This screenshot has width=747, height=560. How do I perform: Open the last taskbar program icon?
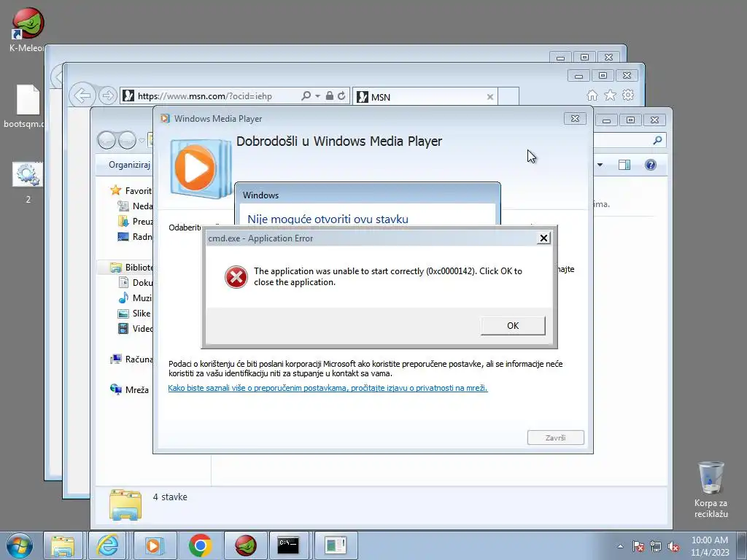[336, 545]
